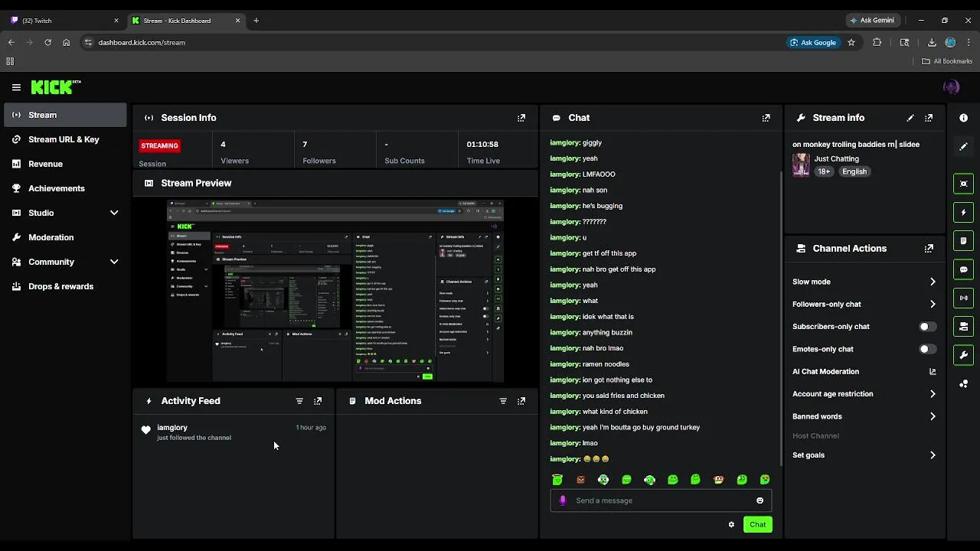This screenshot has width=980, height=551.
Task: Click the three-dots icon at strip bottom
Action: [963, 383]
